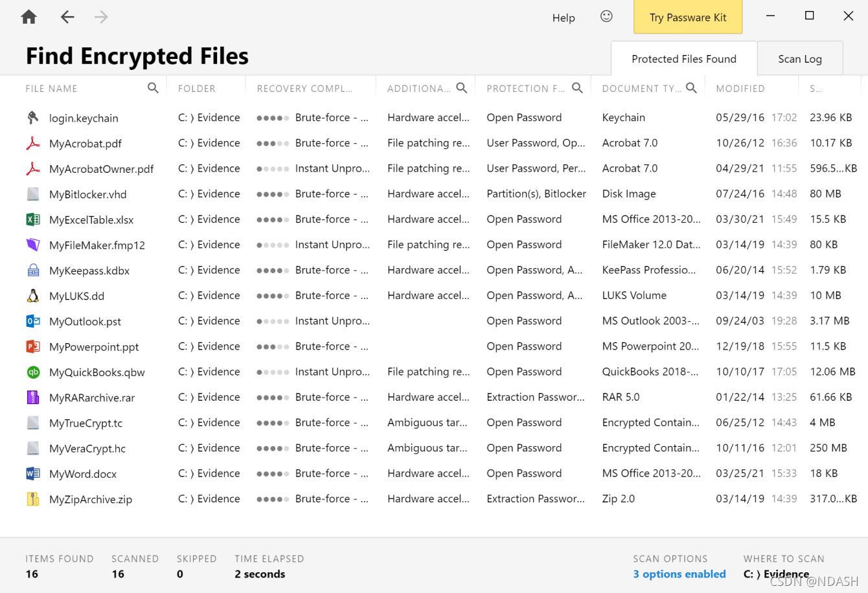Navigate back with the left arrow
This screenshot has height=593, width=868.
[x=67, y=17]
